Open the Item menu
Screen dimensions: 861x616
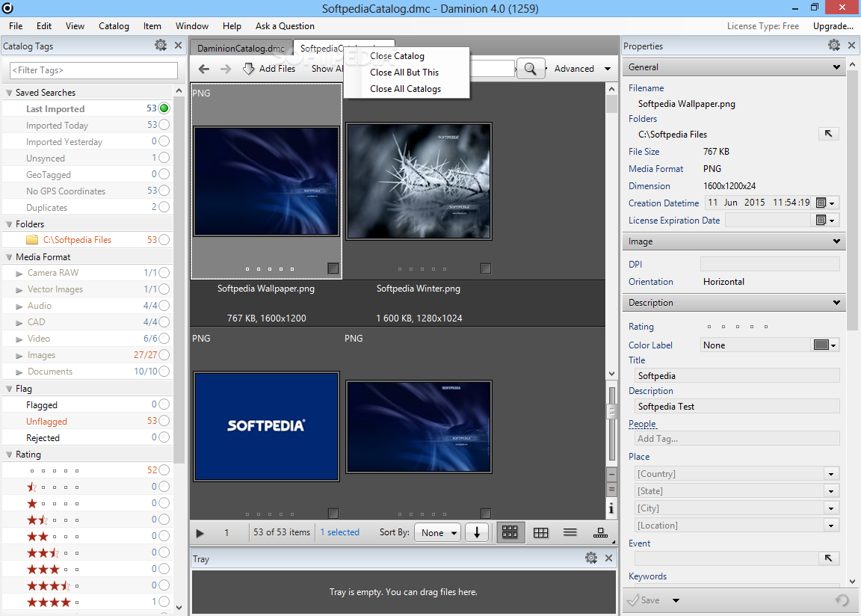152,26
